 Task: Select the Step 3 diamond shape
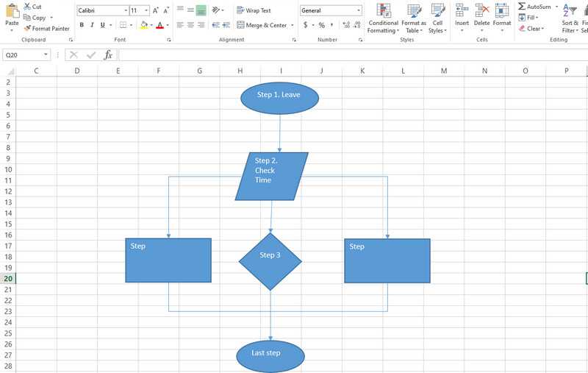pos(270,262)
